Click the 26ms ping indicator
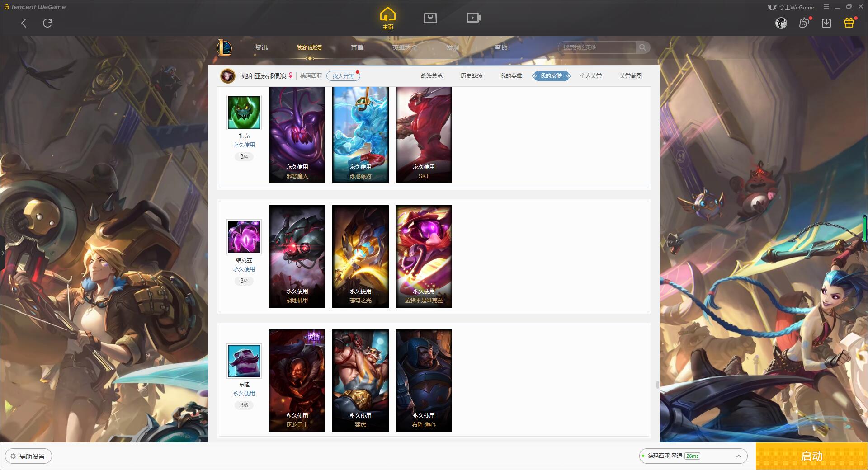The image size is (868, 470). point(692,456)
